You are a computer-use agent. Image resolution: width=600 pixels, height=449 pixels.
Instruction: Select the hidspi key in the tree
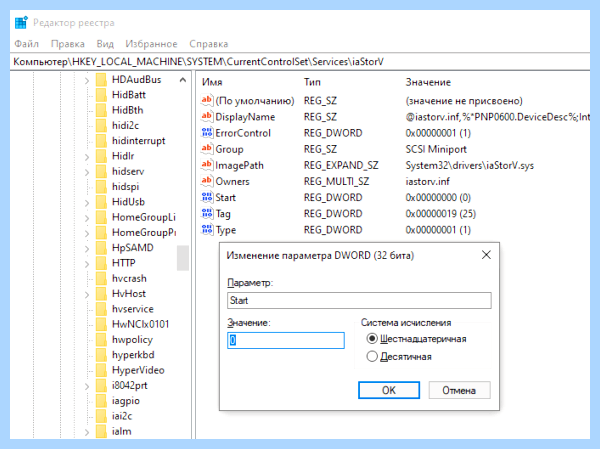126,187
